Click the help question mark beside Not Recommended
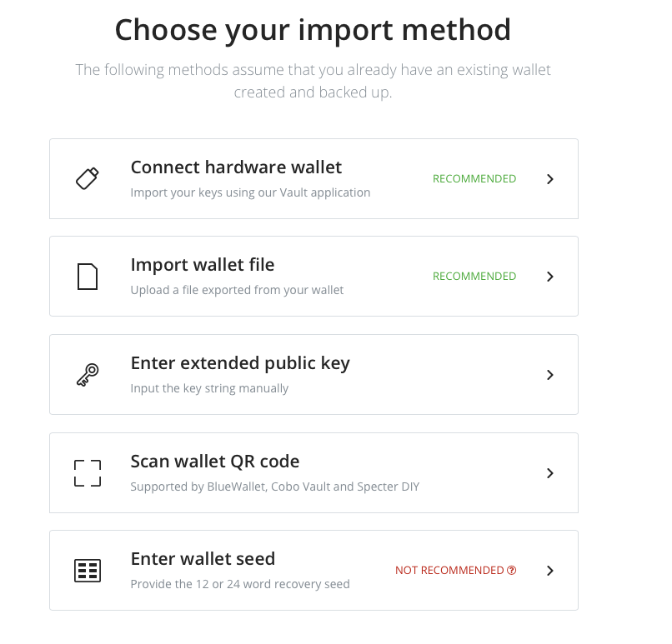The width and height of the screenshot is (672, 644). [512, 571]
